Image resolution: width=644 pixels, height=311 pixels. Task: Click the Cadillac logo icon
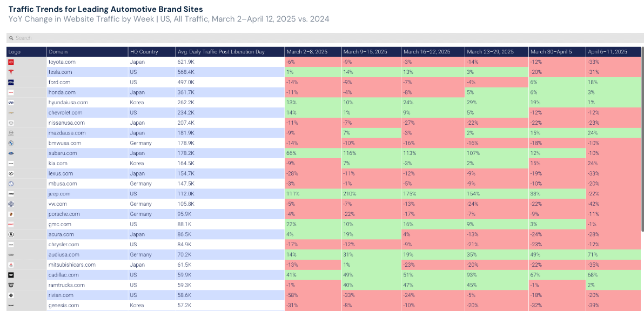[12, 274]
